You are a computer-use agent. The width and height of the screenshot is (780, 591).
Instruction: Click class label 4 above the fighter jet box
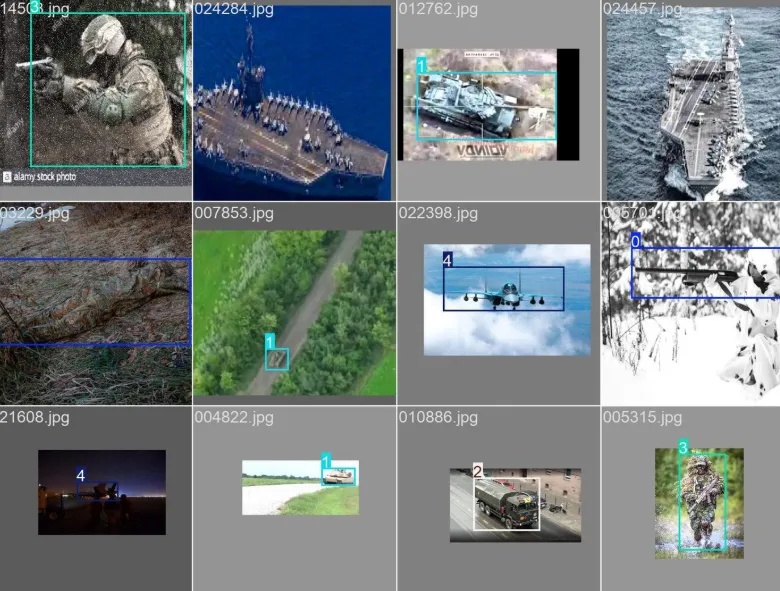coord(447,260)
